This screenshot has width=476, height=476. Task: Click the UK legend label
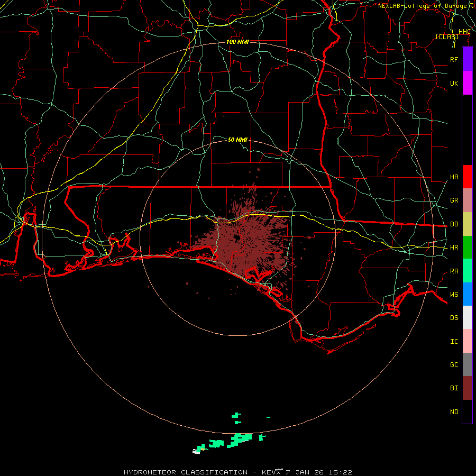454,83
